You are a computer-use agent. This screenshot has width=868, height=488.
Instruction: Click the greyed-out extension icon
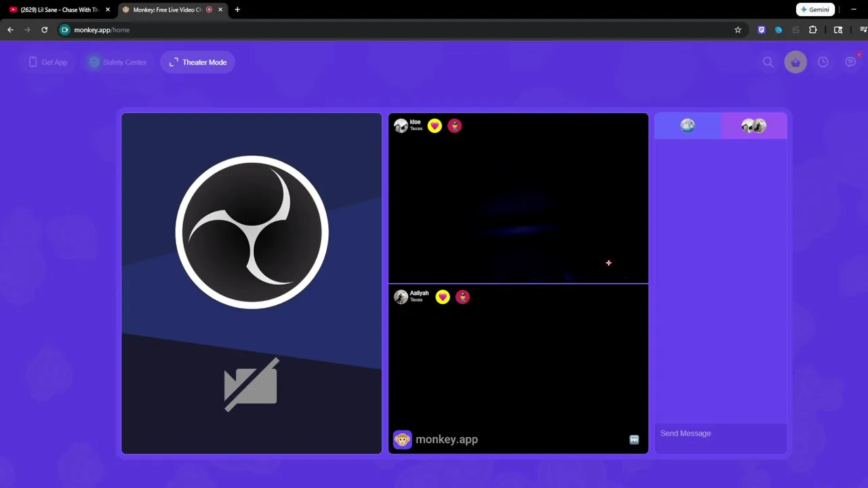click(x=795, y=30)
